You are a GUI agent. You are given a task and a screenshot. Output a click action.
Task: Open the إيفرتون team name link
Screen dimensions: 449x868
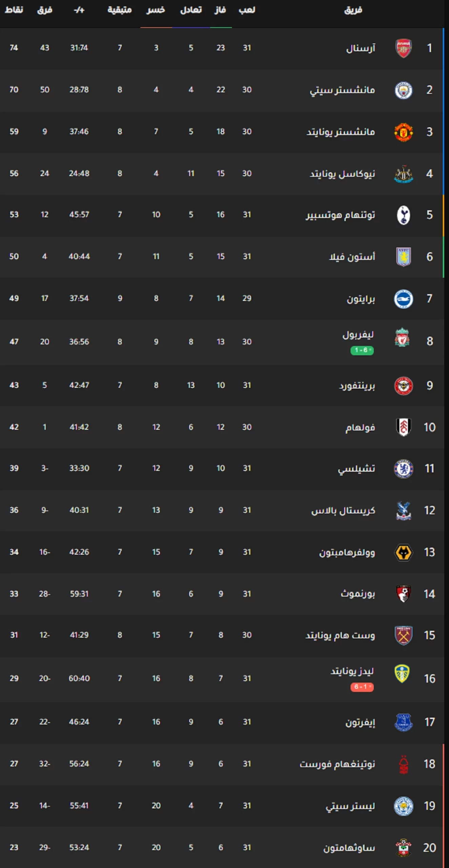(x=360, y=722)
